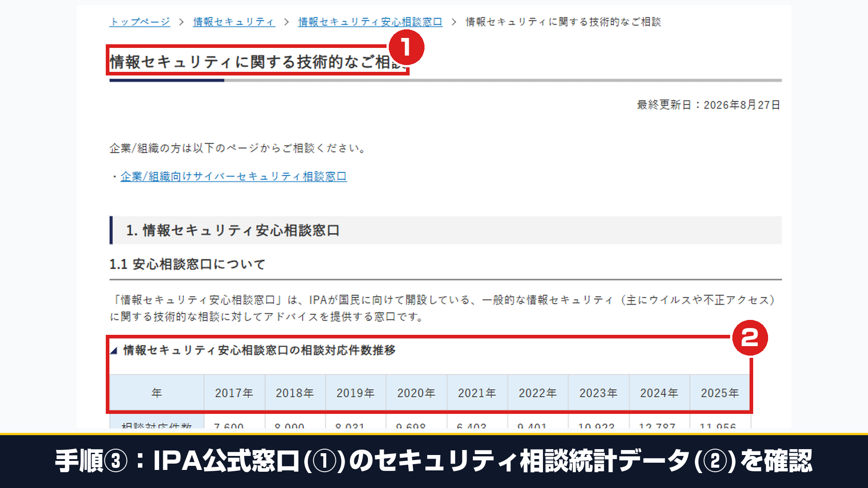Image resolution: width=868 pixels, height=488 pixels.
Task: Click the 2018年 column header
Action: coord(295,393)
